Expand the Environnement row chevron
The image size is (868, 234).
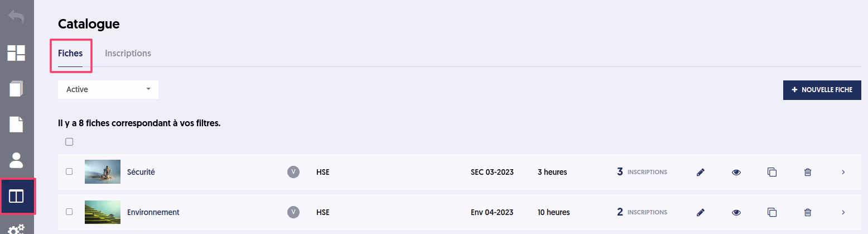click(843, 212)
